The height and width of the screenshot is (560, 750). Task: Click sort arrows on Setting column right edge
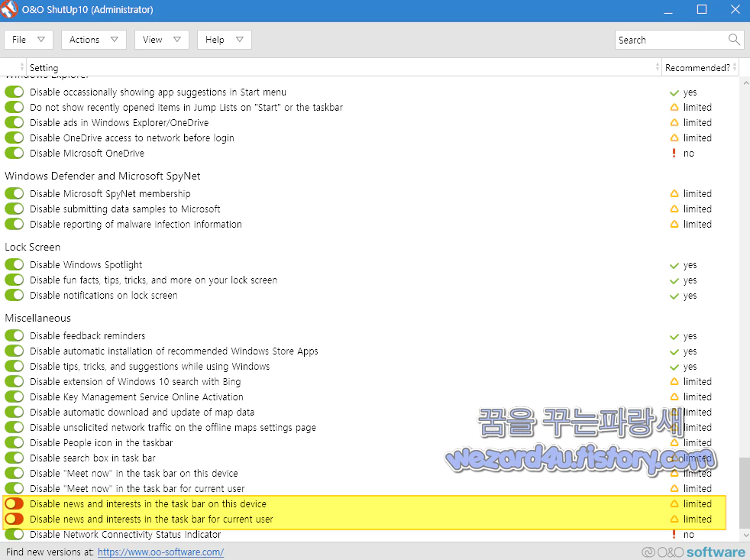(x=658, y=67)
